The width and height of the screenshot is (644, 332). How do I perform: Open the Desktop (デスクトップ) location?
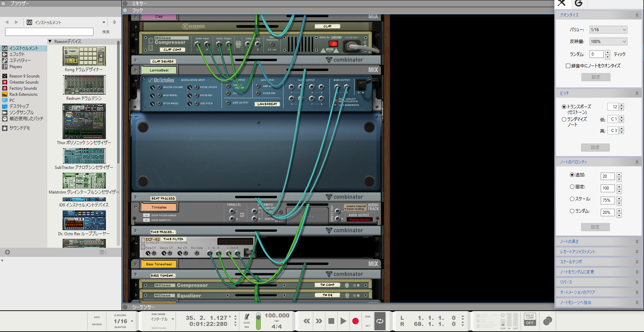point(19,106)
